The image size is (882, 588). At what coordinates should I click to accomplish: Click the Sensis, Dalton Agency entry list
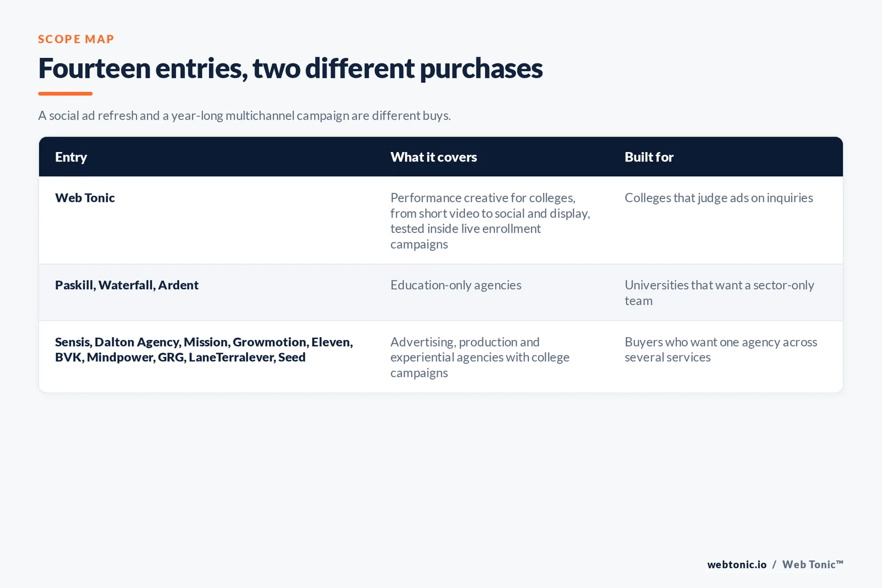click(204, 349)
